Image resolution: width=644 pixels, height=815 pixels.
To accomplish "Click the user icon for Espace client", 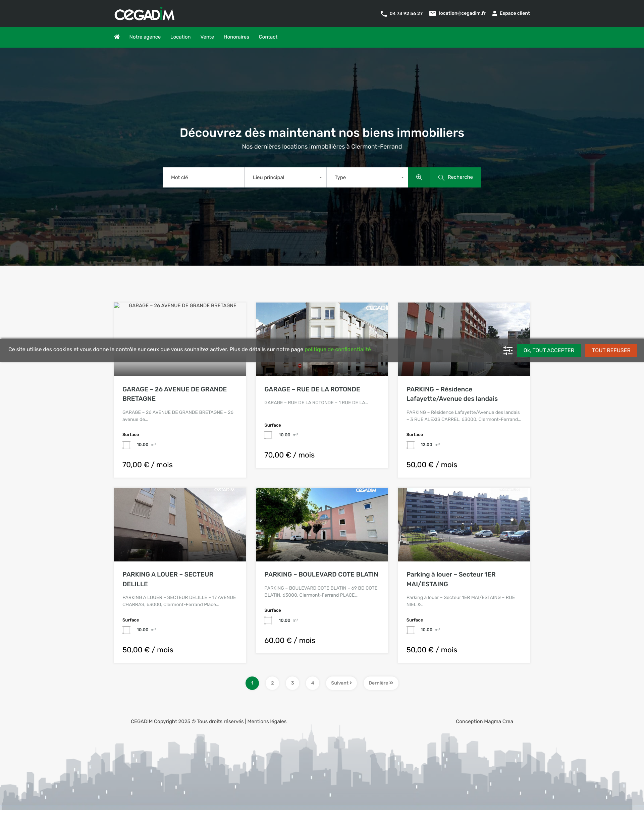I will point(494,13).
